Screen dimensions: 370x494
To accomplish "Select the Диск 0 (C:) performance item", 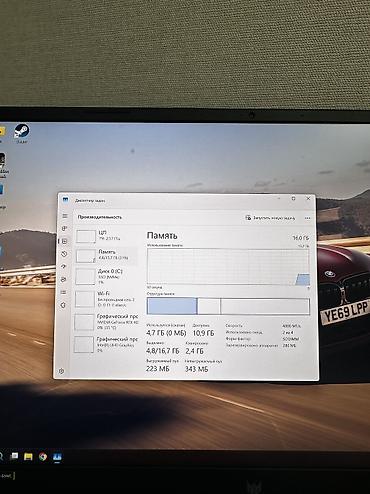I will click(x=106, y=277).
